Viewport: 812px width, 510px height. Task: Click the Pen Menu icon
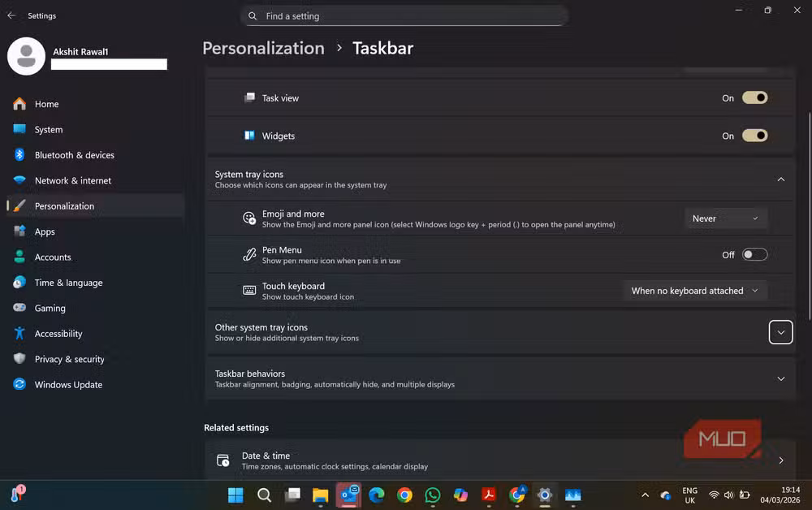pos(249,255)
